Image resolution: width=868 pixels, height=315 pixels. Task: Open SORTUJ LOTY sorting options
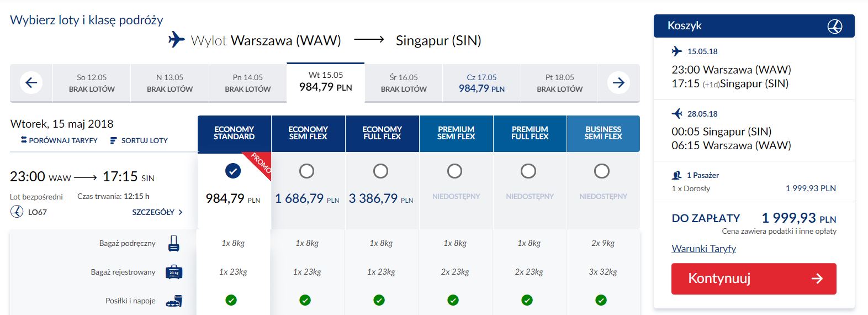(x=139, y=140)
